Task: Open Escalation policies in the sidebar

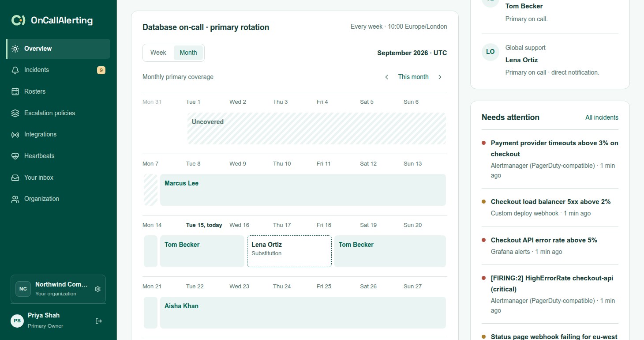Action: pos(58,113)
